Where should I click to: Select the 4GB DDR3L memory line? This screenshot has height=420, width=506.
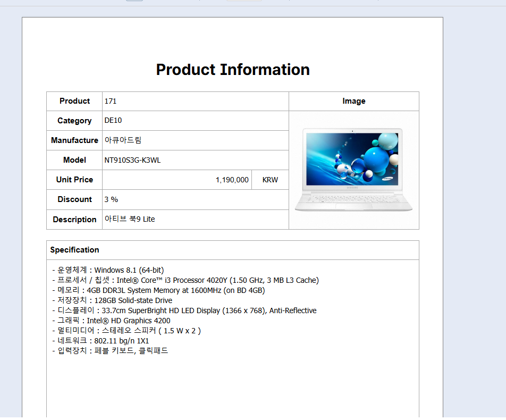158,290
